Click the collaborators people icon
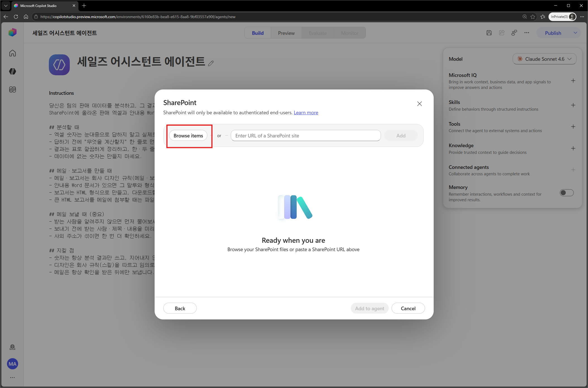The image size is (588, 388). [x=514, y=33]
